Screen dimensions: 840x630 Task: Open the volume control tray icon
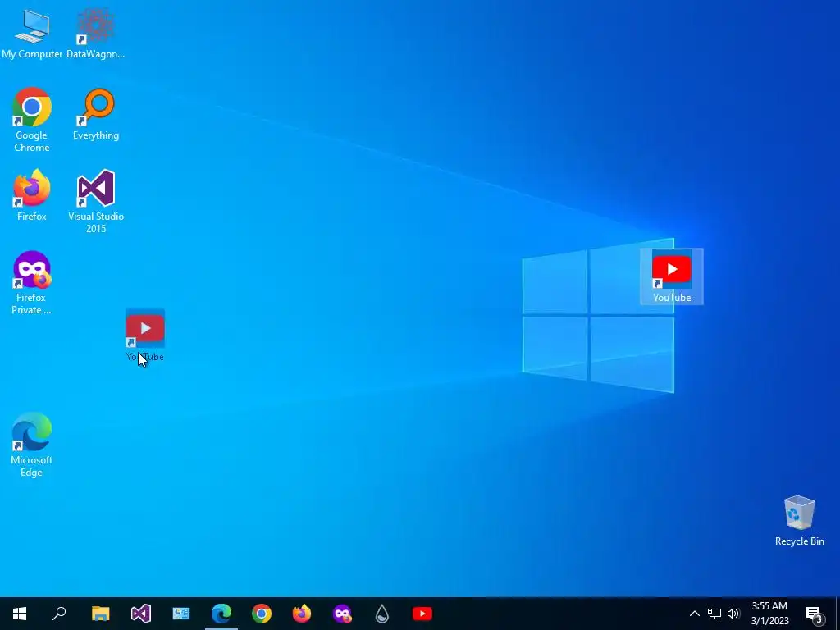click(x=733, y=614)
